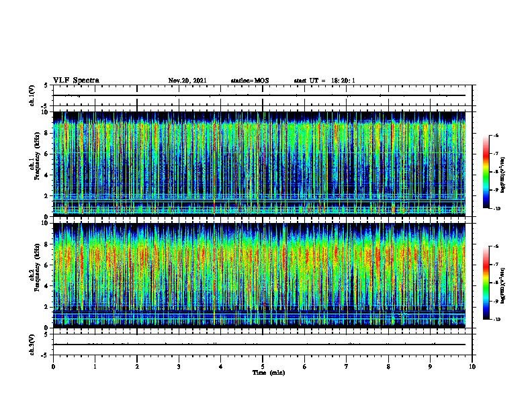Click time axis tick label "0"

coord(53,367)
